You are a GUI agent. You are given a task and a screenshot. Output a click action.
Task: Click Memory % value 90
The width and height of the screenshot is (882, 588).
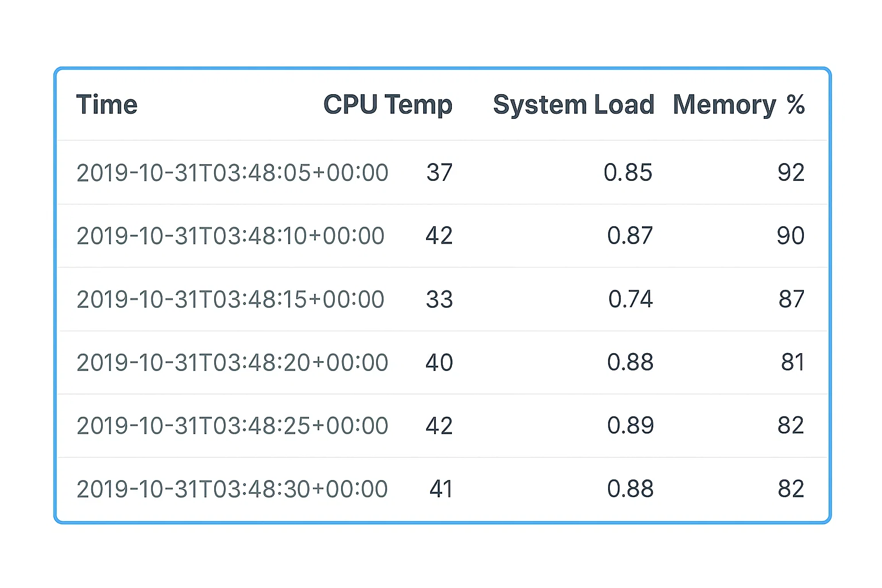pos(791,236)
